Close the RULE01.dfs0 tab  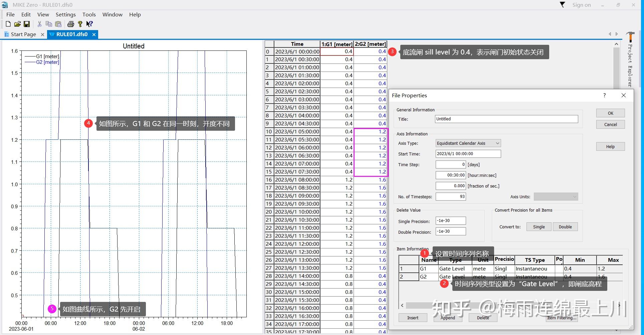tap(94, 34)
